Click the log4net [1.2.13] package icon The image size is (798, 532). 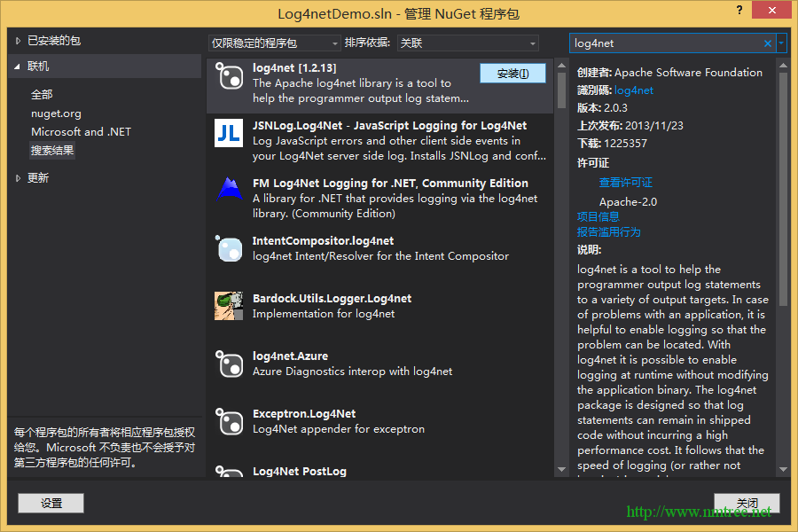[x=229, y=76]
